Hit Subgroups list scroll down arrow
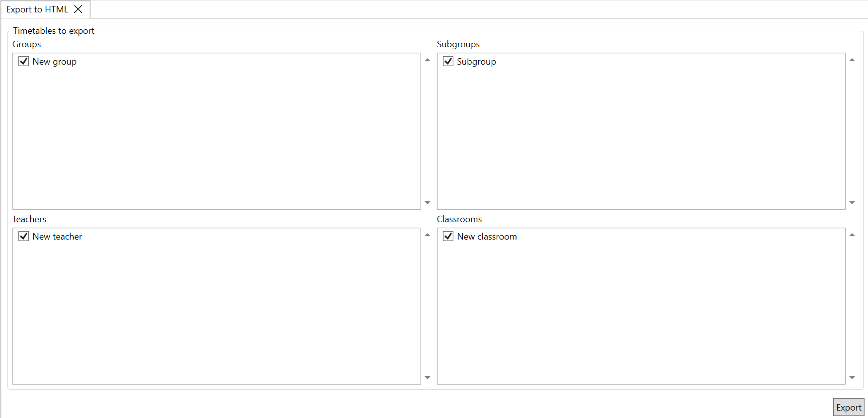This screenshot has width=868, height=418. 852,203
